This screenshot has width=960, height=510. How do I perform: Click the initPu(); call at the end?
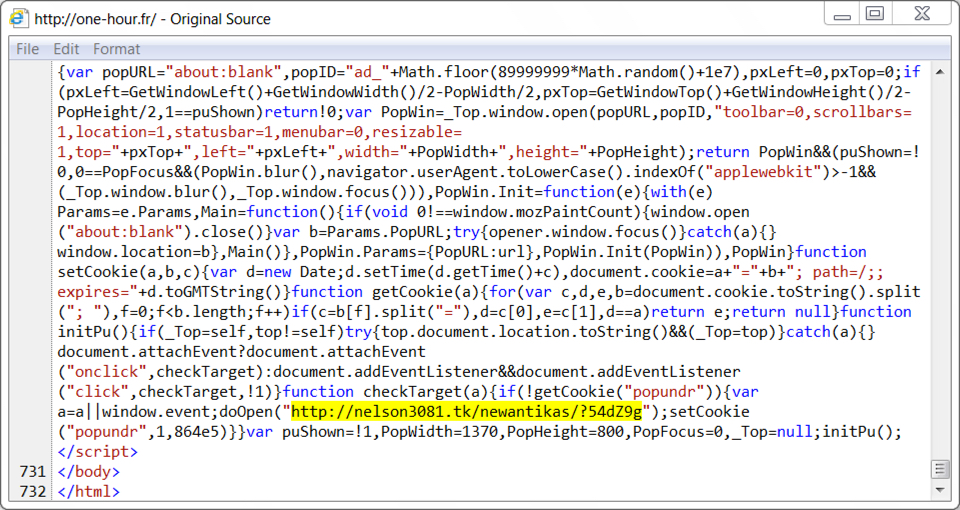coord(862,431)
